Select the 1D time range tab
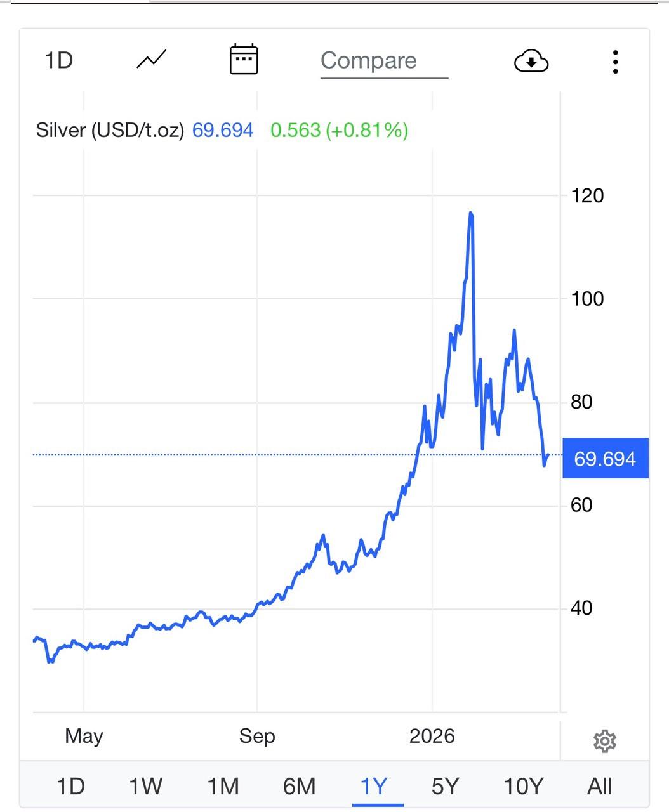Screen dimensions: 669x812 click(70, 787)
